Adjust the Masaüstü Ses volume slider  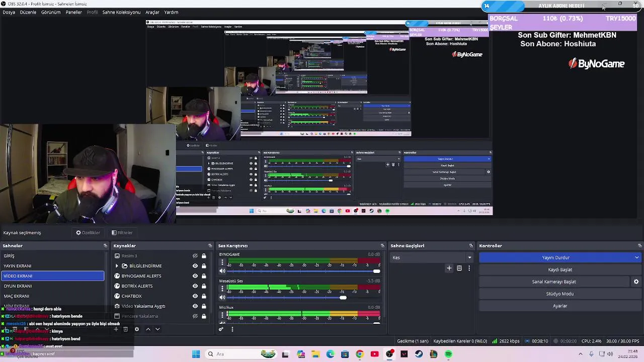pyautogui.click(x=343, y=298)
